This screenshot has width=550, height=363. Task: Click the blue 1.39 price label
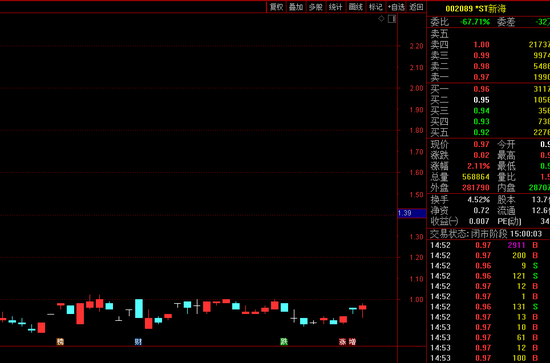pos(412,213)
